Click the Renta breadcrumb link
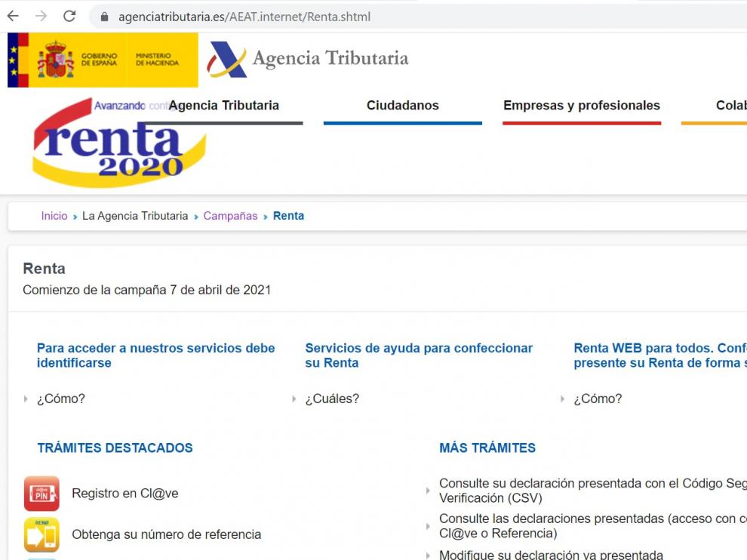 click(289, 216)
